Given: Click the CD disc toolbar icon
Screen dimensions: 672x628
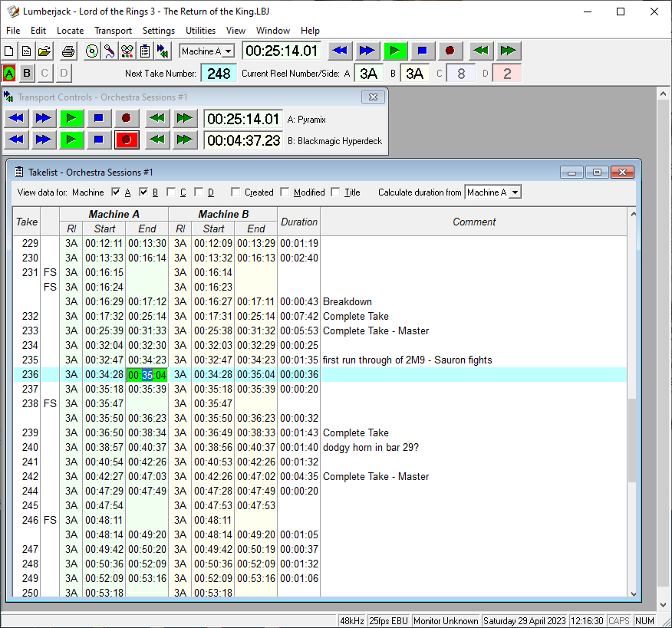Looking at the screenshot, I should point(92,51).
